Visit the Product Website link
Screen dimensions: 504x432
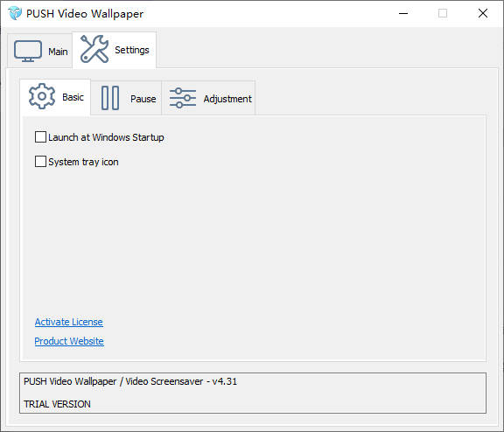click(69, 341)
